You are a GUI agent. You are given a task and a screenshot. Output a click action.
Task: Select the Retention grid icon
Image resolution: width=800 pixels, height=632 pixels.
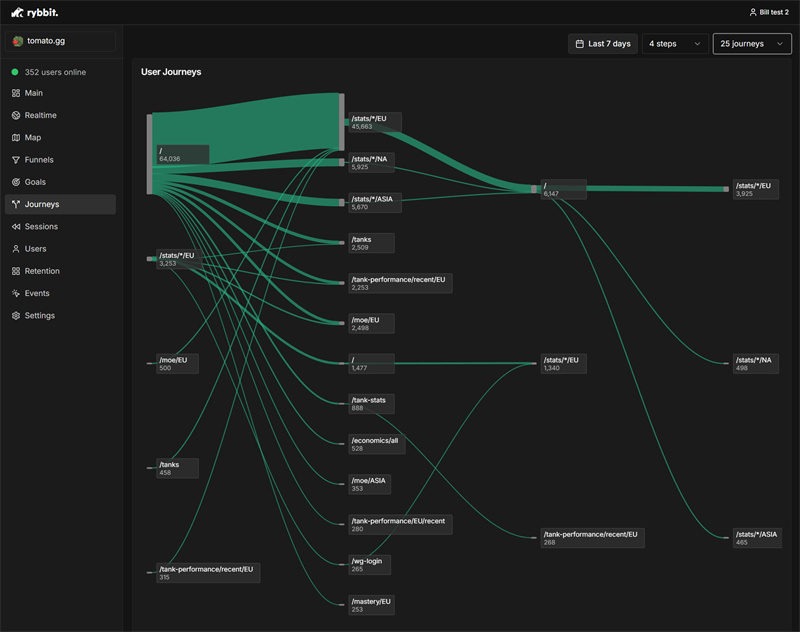15,271
